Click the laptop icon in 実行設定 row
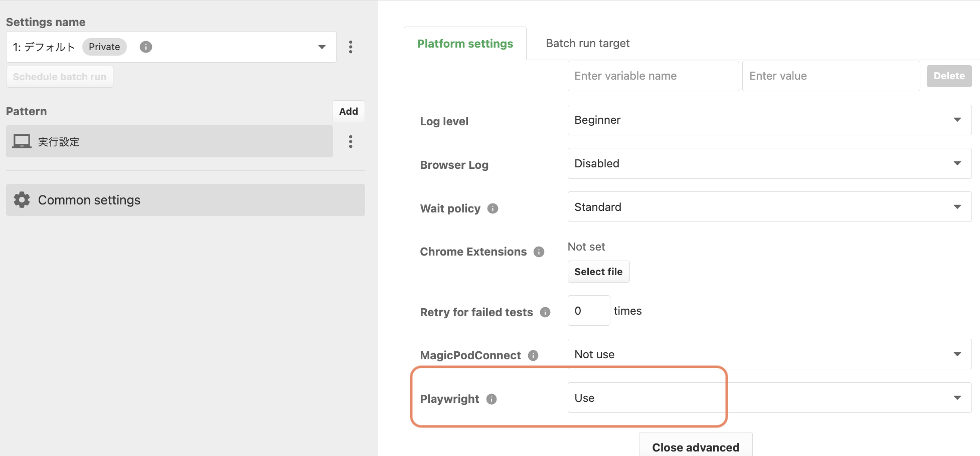This screenshot has width=980, height=456. click(x=22, y=142)
